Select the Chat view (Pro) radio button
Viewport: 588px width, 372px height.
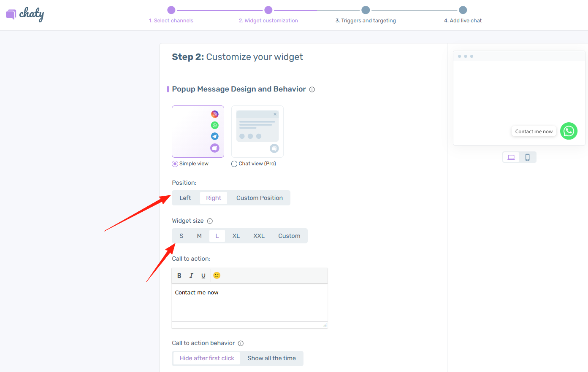[234, 164]
